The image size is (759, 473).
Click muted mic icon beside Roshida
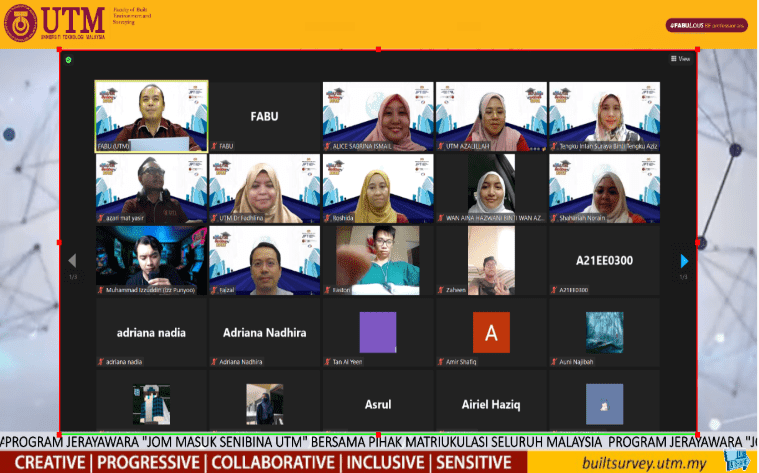click(x=327, y=218)
